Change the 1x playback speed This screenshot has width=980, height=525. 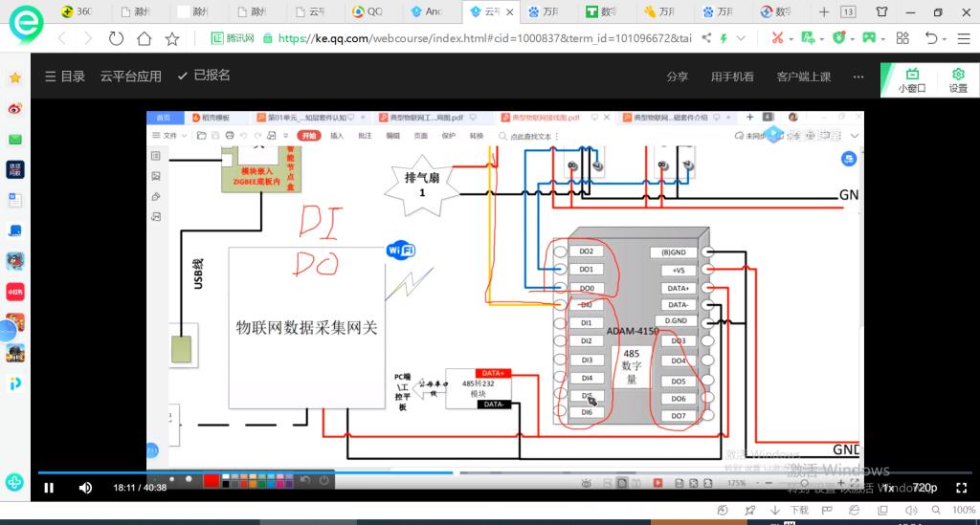pyautogui.click(x=888, y=488)
